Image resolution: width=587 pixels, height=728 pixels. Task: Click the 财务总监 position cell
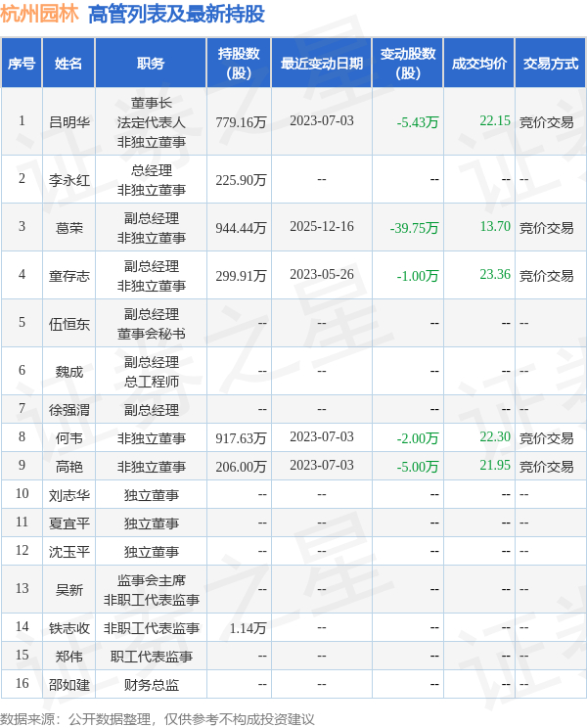coord(152,684)
